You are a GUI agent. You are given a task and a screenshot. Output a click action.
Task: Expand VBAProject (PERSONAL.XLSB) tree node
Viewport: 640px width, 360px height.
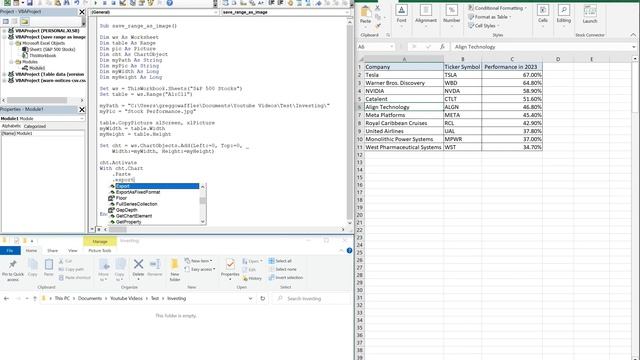4,31
